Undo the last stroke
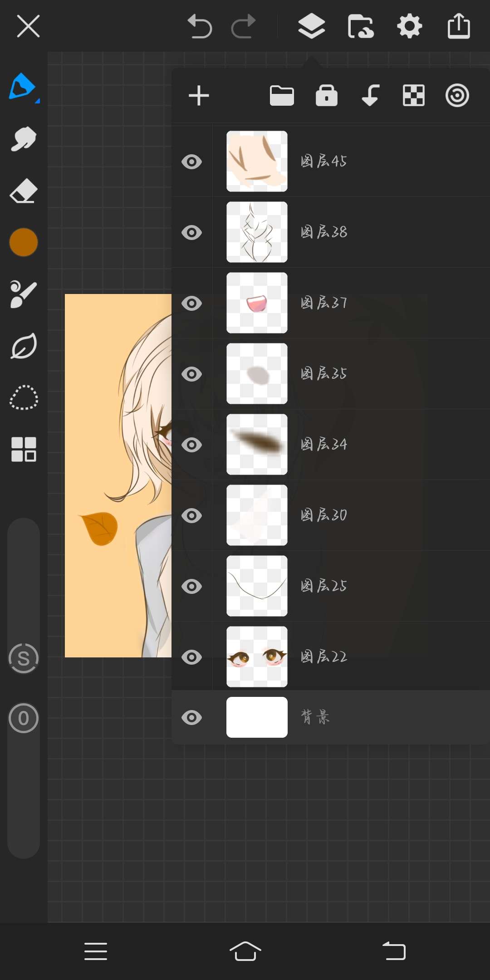 click(200, 26)
